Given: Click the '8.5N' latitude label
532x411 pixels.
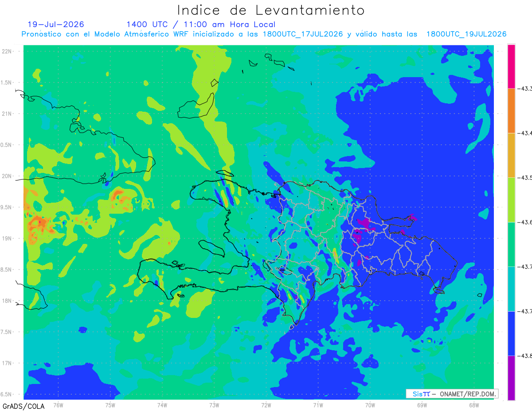Looking at the screenshot, I should click(7, 270).
